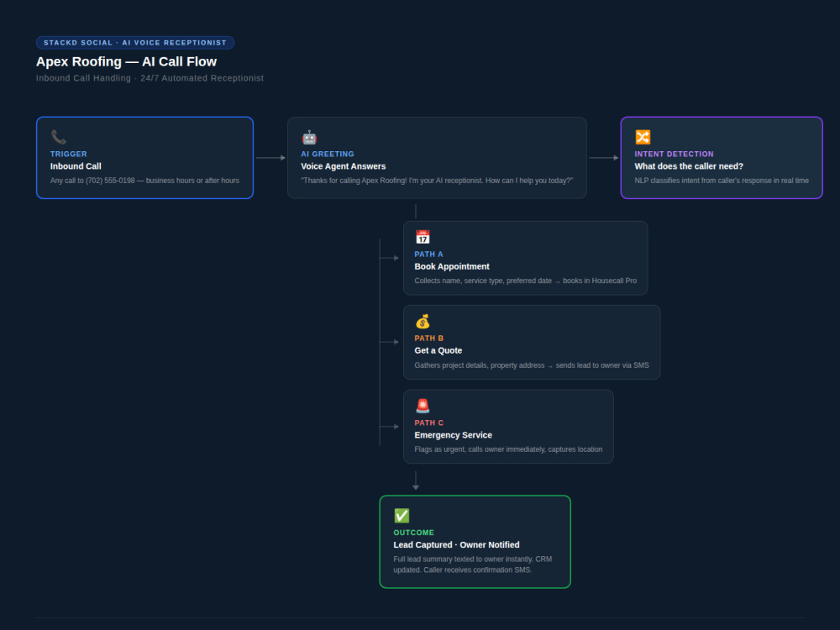Screen dimensions: 840x630
Task: Select the "Inbound Call" heading
Action: click(x=76, y=166)
